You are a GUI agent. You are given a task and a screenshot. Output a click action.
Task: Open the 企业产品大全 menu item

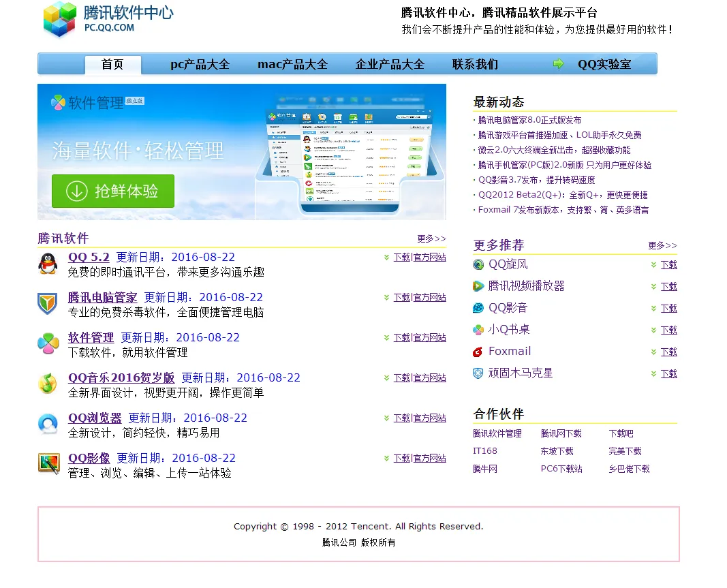coord(390,64)
